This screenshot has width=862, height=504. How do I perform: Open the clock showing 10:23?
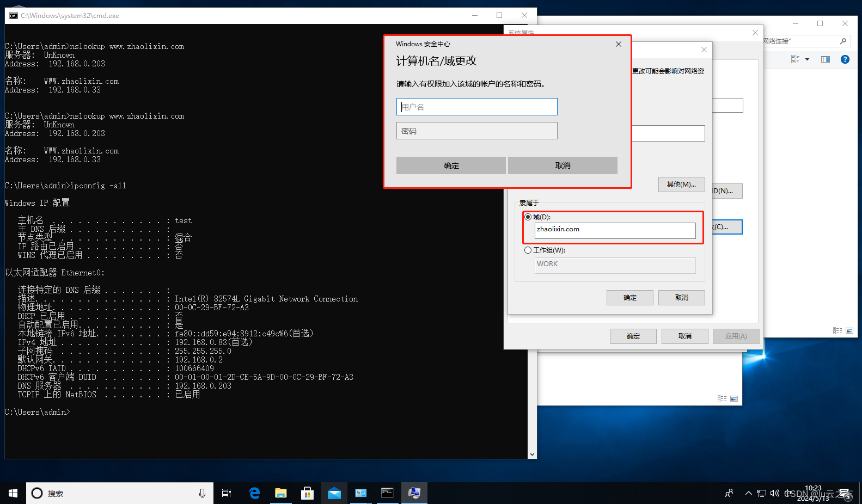(x=813, y=493)
